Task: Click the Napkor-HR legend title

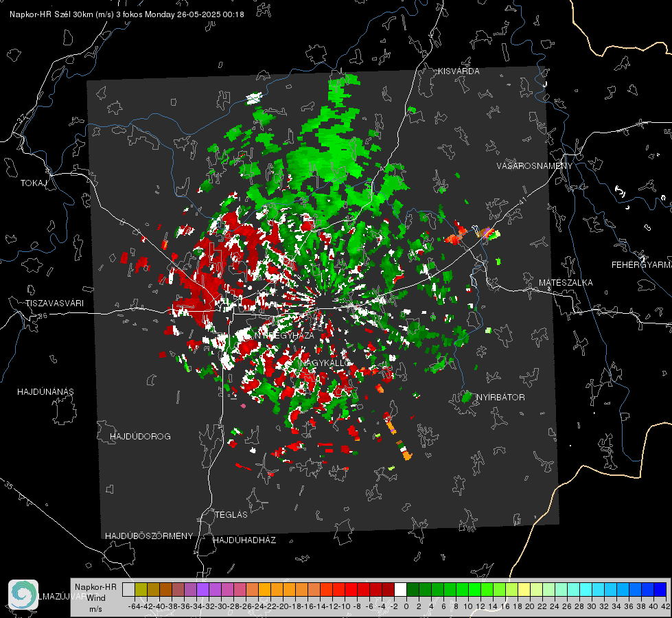Action: click(x=95, y=586)
